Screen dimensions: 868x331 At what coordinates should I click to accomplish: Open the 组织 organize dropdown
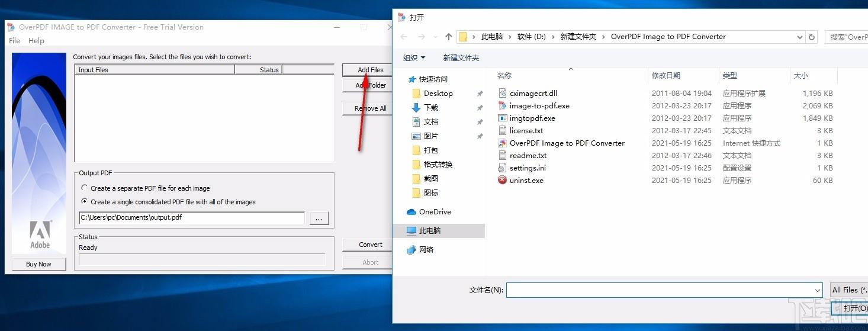(414, 57)
